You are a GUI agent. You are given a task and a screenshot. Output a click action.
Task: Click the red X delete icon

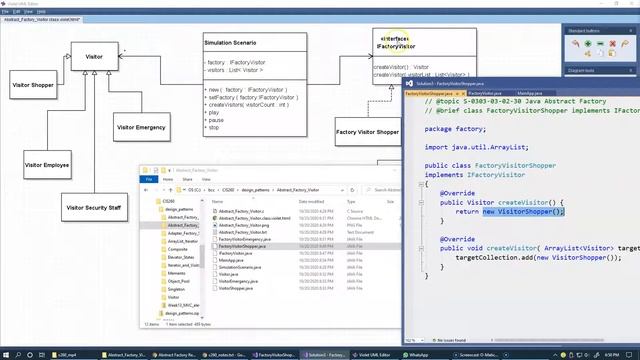[x=612, y=43]
